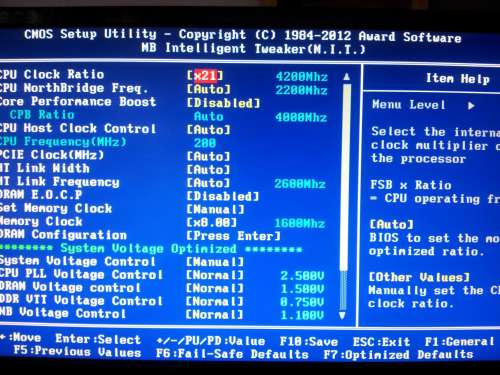Select the HT Link Frequency label
The image size is (500, 375).
coord(60,182)
